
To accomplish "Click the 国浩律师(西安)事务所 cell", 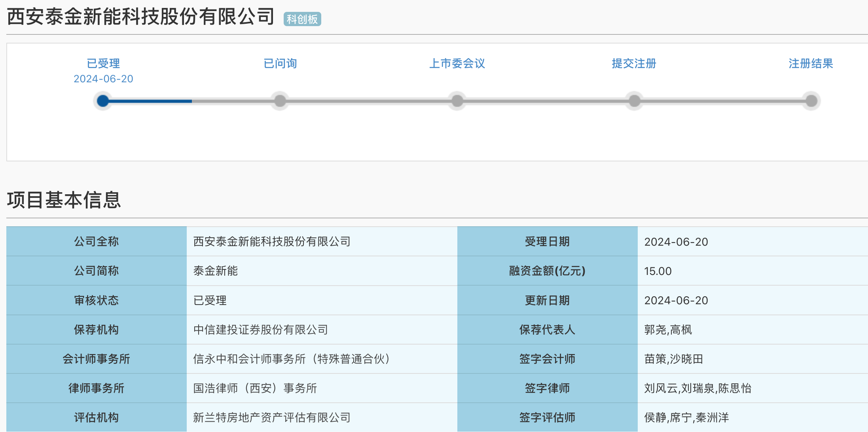I will coord(255,388).
